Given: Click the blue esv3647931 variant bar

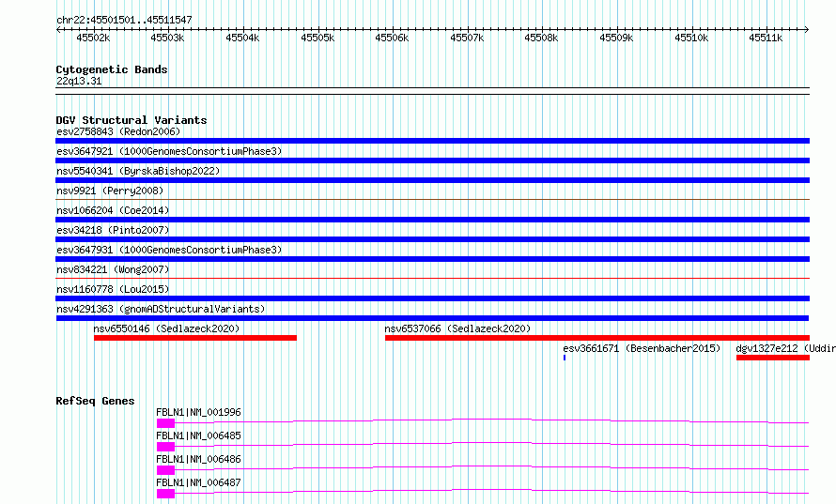Looking at the screenshot, I should click(x=432, y=259).
